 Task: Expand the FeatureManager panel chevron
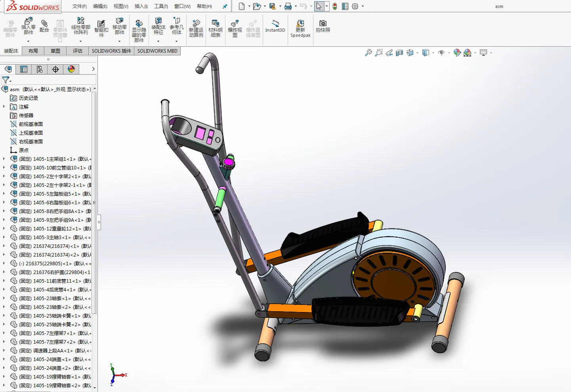coord(93,69)
